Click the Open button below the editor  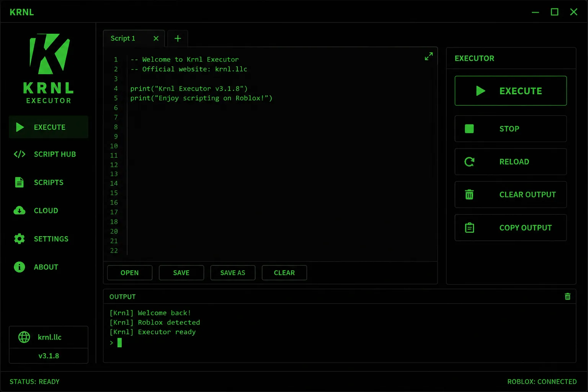(130, 273)
